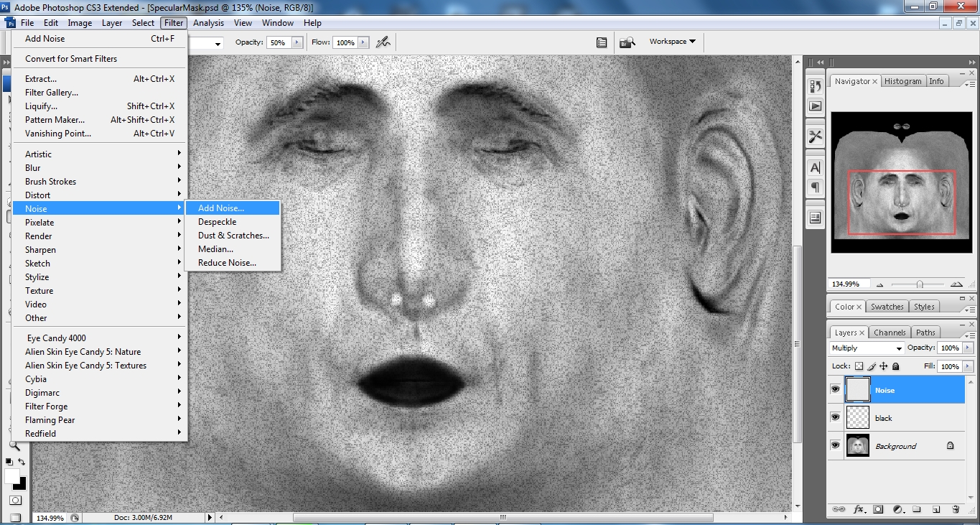Click the Link Layers icon

click(x=839, y=509)
